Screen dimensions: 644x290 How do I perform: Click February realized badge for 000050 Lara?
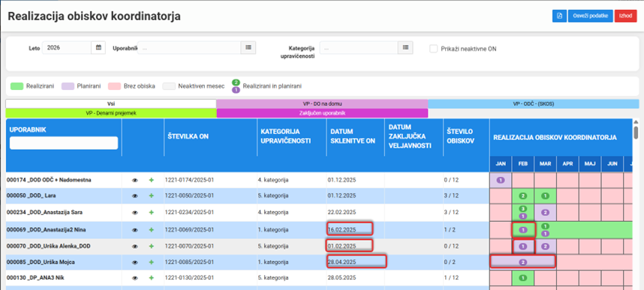coord(523,196)
